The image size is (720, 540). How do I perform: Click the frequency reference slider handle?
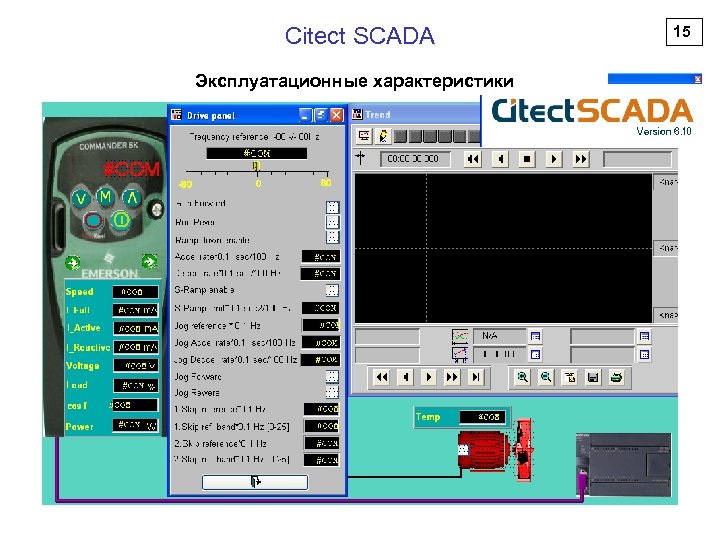pyautogui.click(x=256, y=165)
